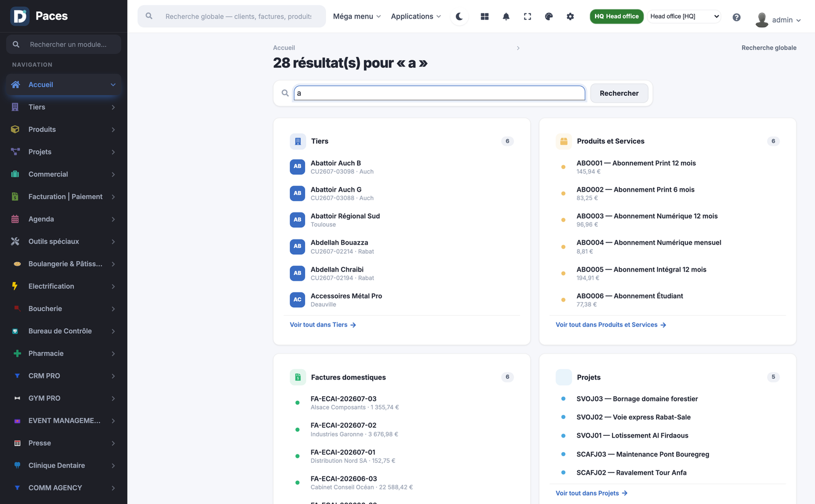This screenshot has height=504, width=815.
Task: Focus the Recherche globale top search box
Action: (x=232, y=16)
